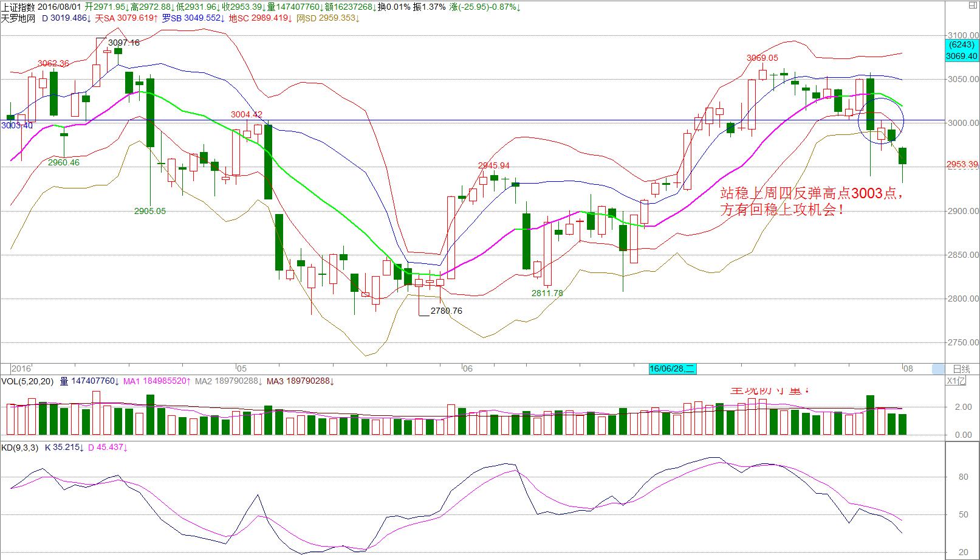
Task: Click the 日线 period selector
Action: point(962,368)
